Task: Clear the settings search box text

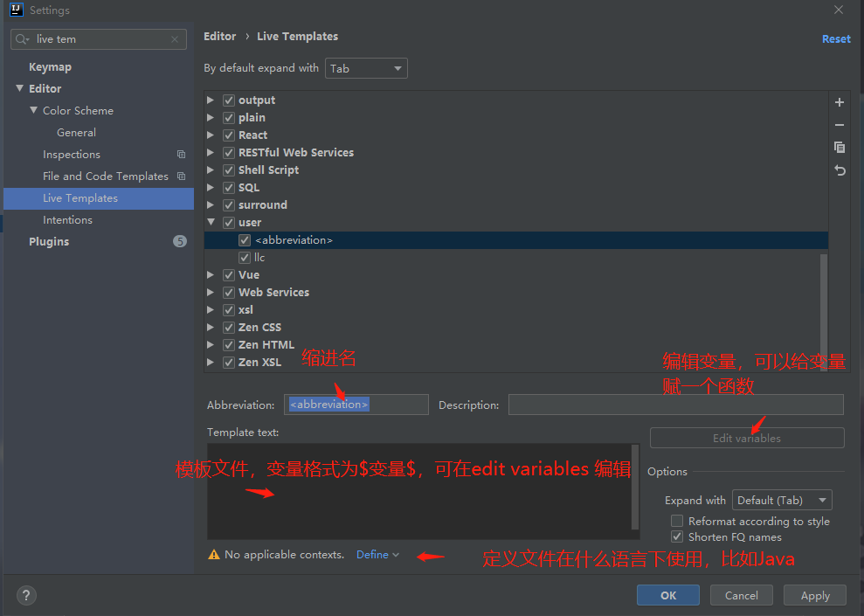Action: 175,39
